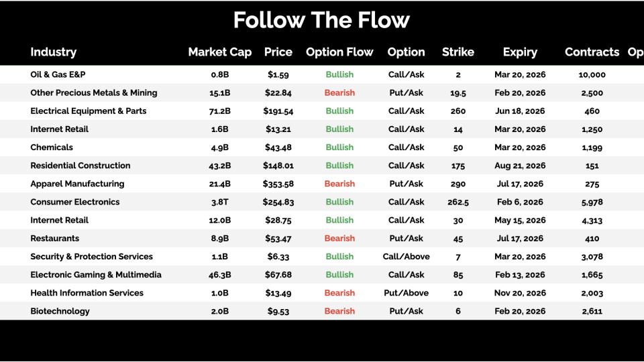Sort by the Market Cap column header
This screenshot has width=644, height=362.
[220, 52]
